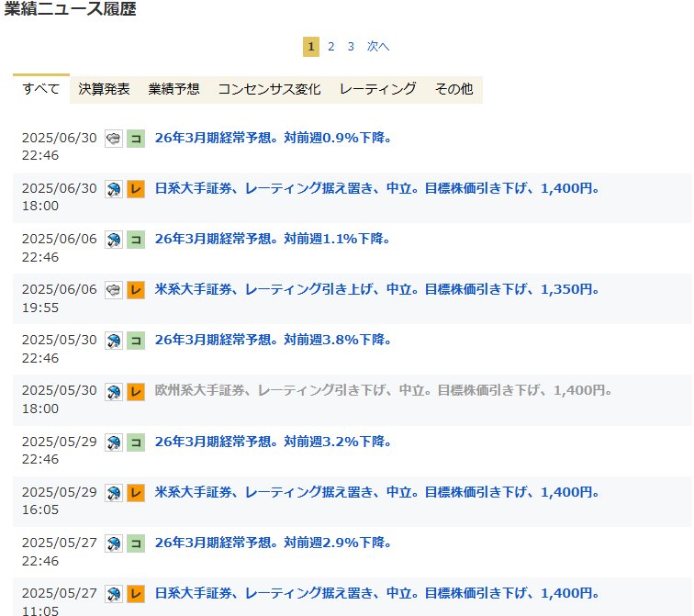Image resolution: width=694 pixels, height=616 pixels.
Task: Click the 業績ニュース履歴 heading
Action: tap(71, 8)
